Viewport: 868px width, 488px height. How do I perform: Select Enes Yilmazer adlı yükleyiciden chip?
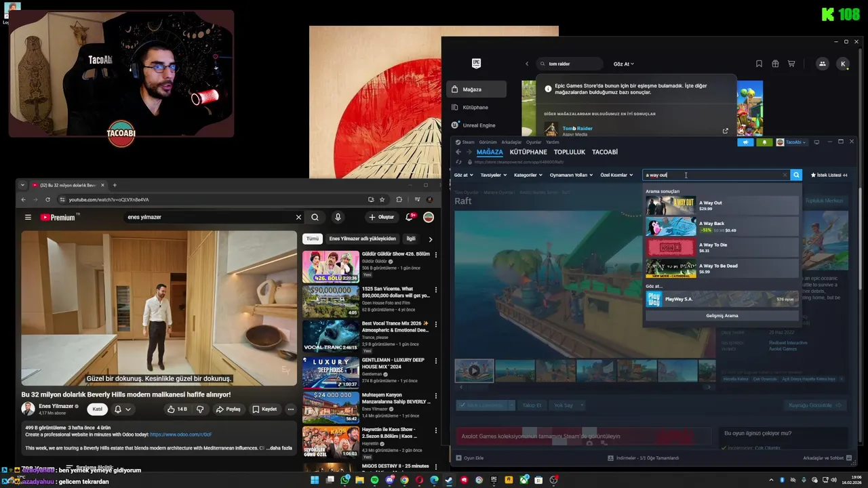coord(362,239)
